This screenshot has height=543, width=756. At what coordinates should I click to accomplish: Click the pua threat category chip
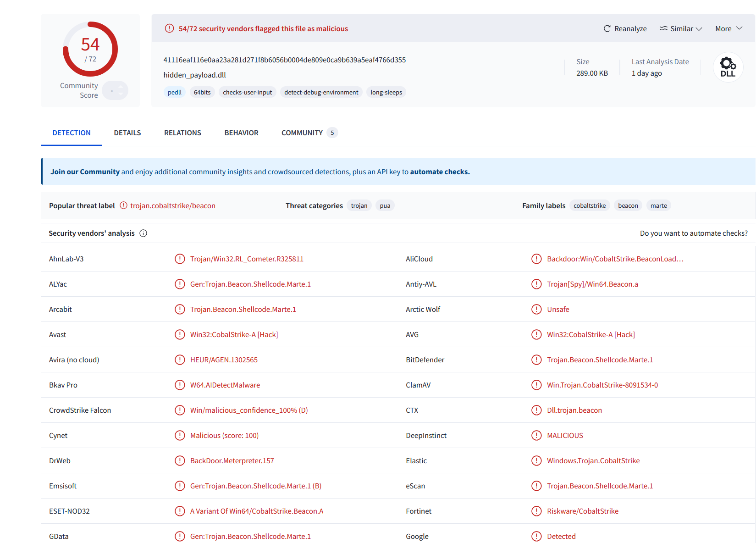tap(385, 205)
